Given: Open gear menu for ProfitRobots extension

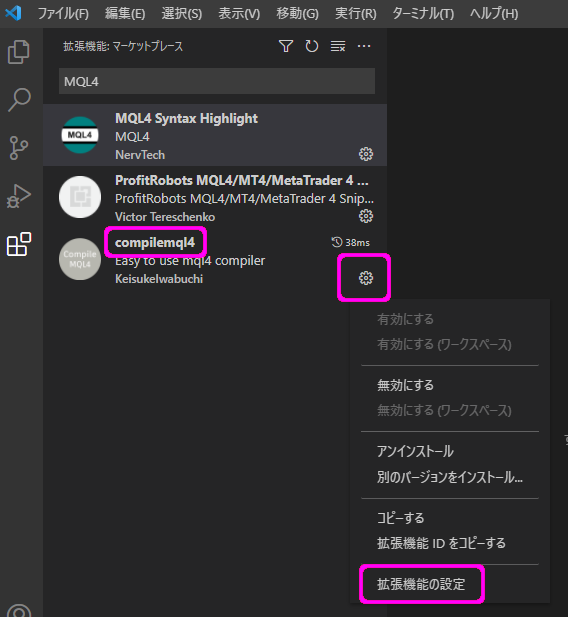Looking at the screenshot, I should pyautogui.click(x=366, y=216).
